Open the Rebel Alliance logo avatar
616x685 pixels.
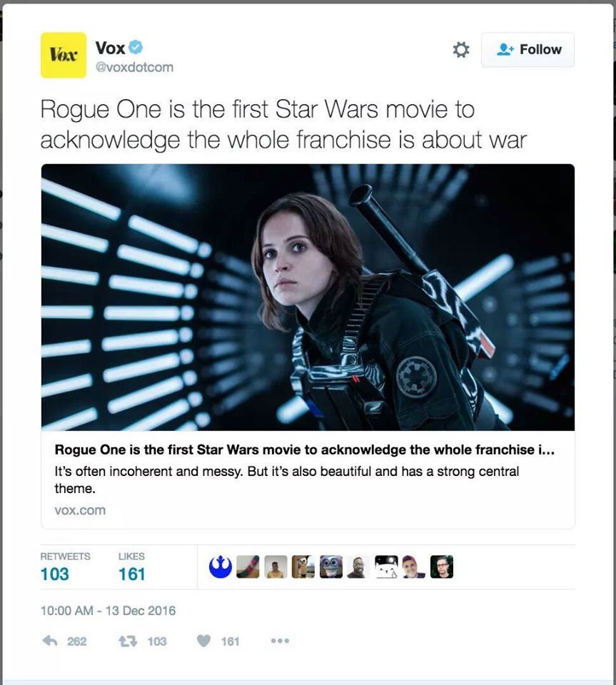click(221, 567)
